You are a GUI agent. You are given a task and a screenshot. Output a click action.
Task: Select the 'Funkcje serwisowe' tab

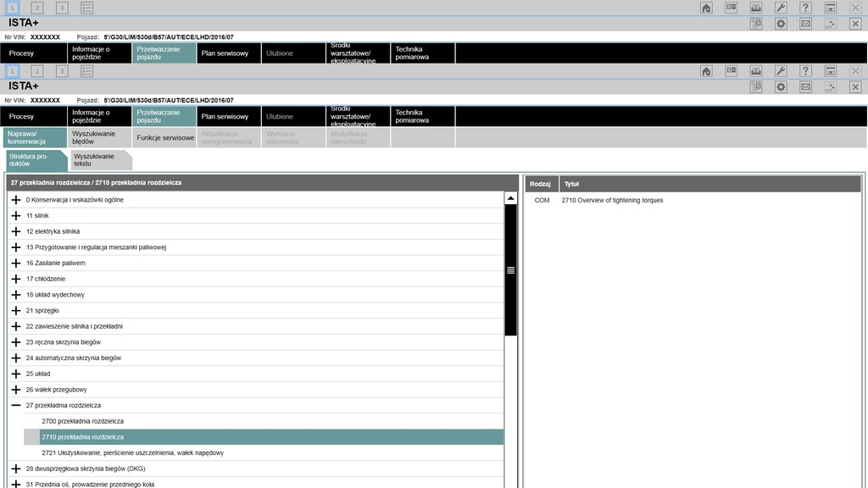164,137
